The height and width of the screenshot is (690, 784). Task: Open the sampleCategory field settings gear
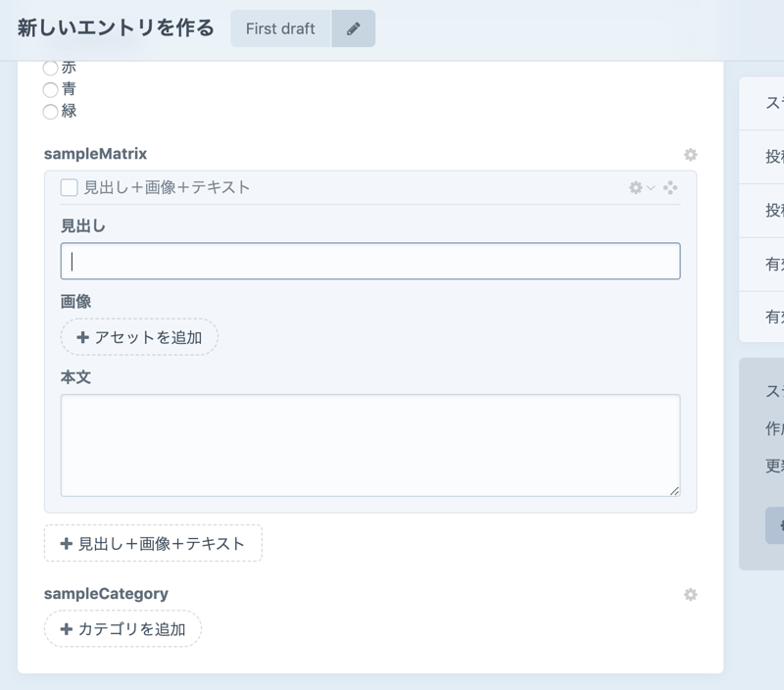[x=690, y=594]
